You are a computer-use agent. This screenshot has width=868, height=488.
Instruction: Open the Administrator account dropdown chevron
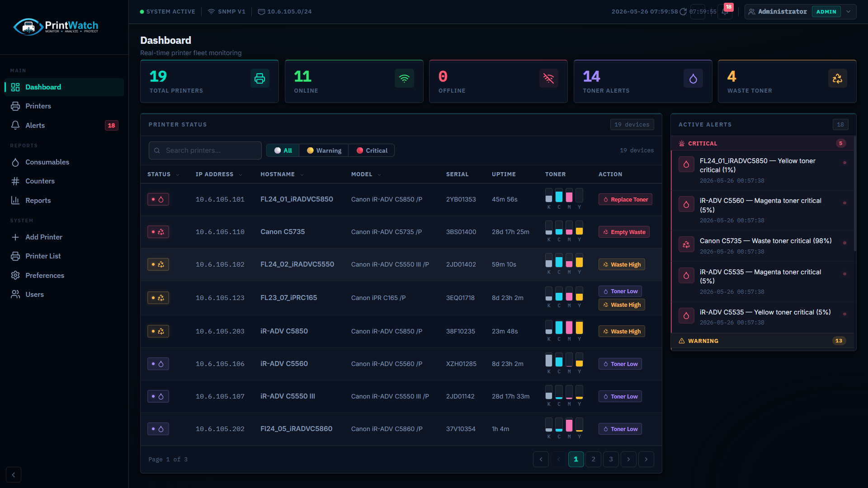click(x=848, y=12)
